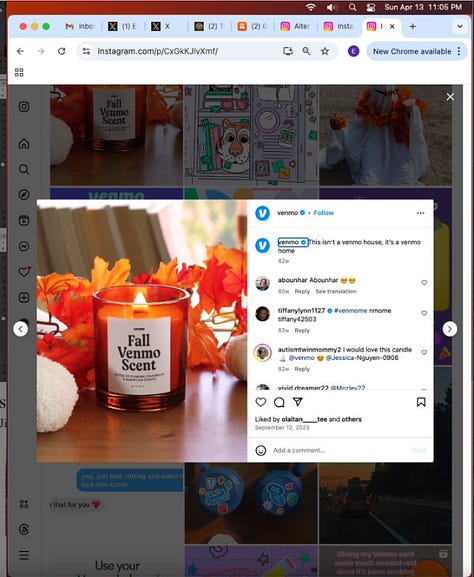This screenshot has height=577, width=474.
Task: Click the Add a comment field
Action: 340,450
